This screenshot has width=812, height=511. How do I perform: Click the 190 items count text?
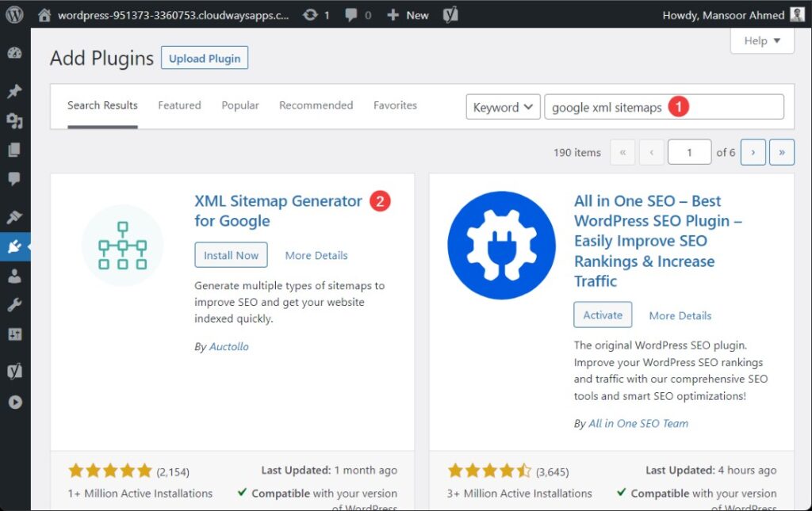point(577,153)
